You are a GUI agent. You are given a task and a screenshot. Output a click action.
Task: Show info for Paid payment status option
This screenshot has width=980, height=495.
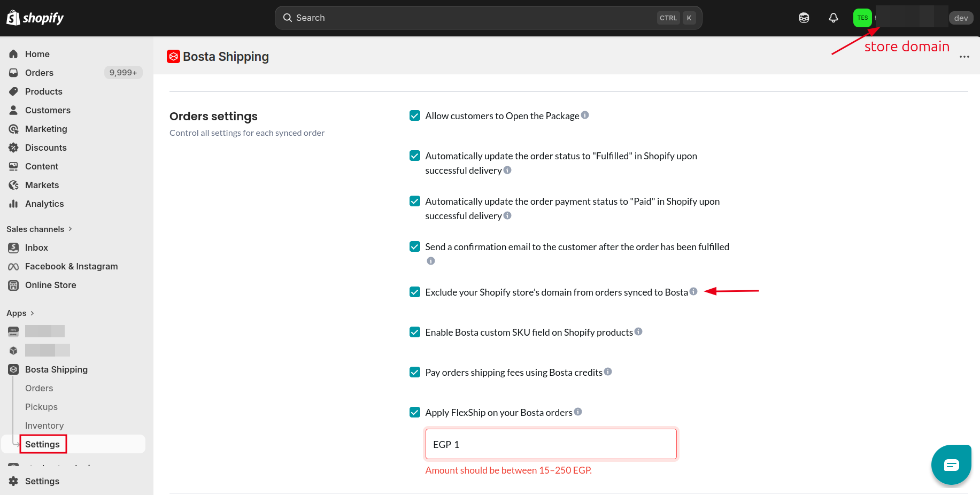[x=507, y=215]
